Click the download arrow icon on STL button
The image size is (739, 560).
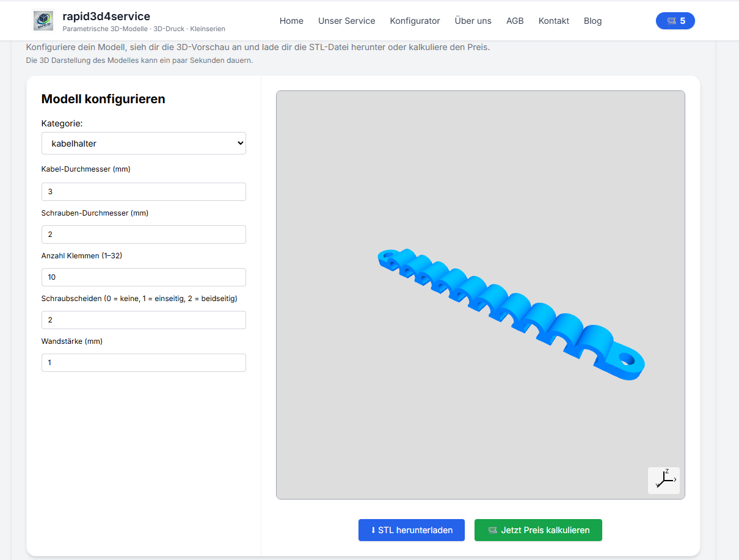tap(374, 530)
